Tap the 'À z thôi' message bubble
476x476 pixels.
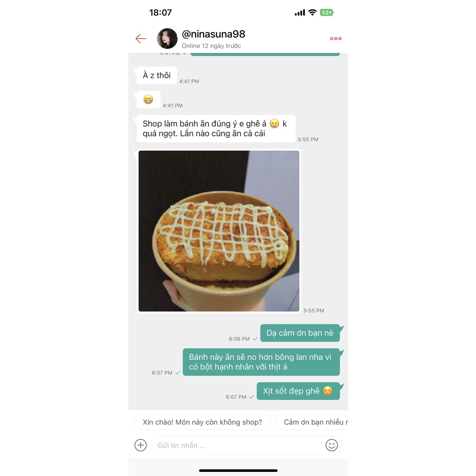(157, 75)
